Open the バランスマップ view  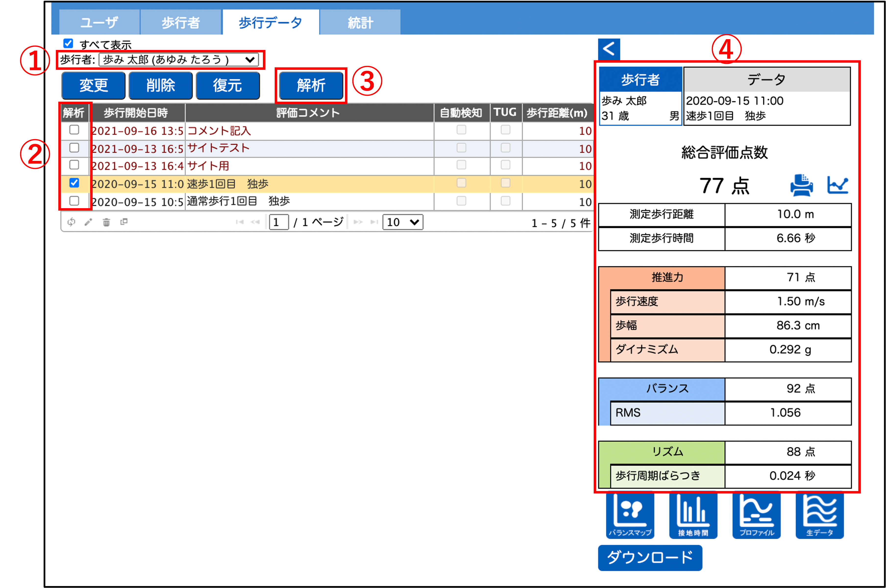pyautogui.click(x=630, y=515)
